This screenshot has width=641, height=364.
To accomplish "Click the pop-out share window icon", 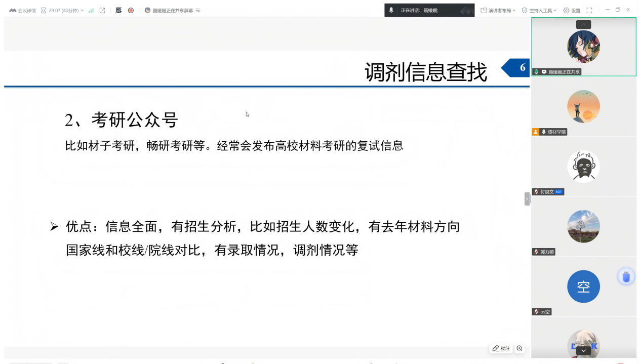I will (102, 10).
